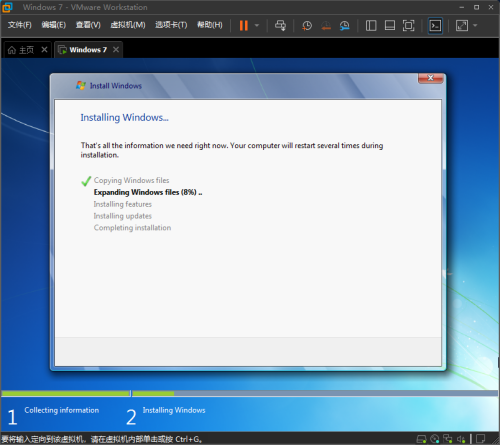This screenshot has height=445, width=500.
Task: Pause the virtual machine with the orange button
Action: point(244,25)
